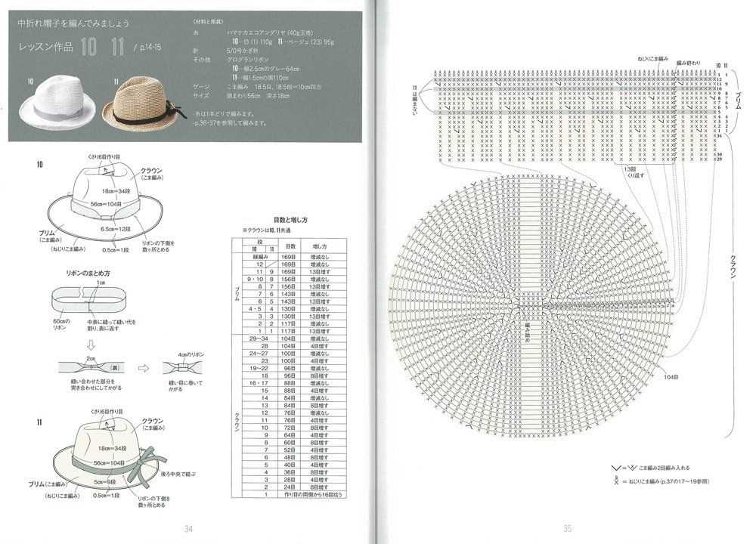The image size is (756, 544).
Task: Click the right arrow between ribbon bow steps
Action: [x=143, y=369]
